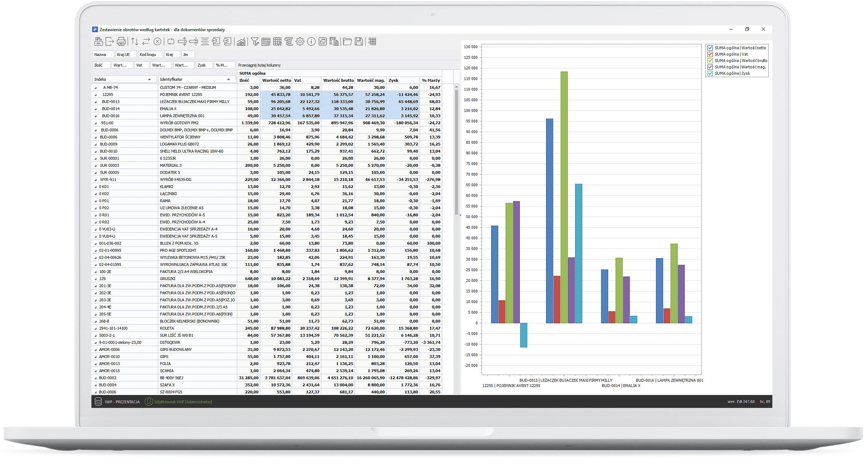This screenshot has width=868, height=472.
Task: Click the Wartość mag. column header
Action: coord(371,80)
